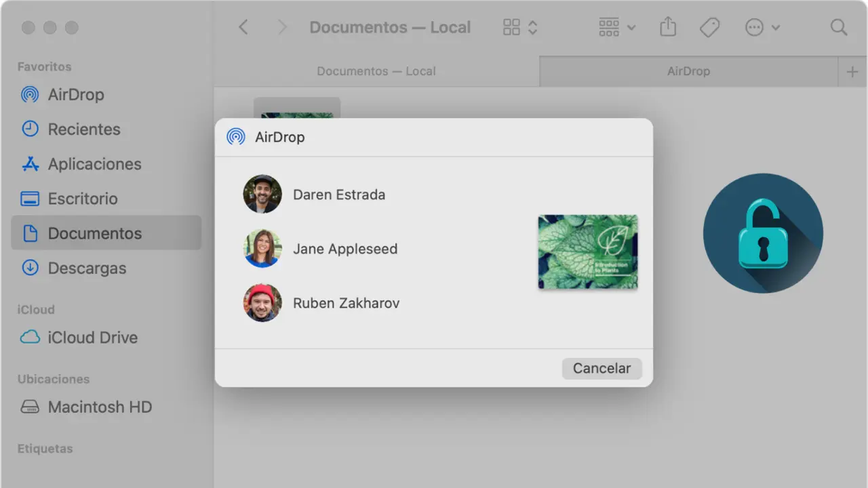Open the icon view switcher dropdown
The width and height of the screenshot is (868, 488).
coord(520,27)
